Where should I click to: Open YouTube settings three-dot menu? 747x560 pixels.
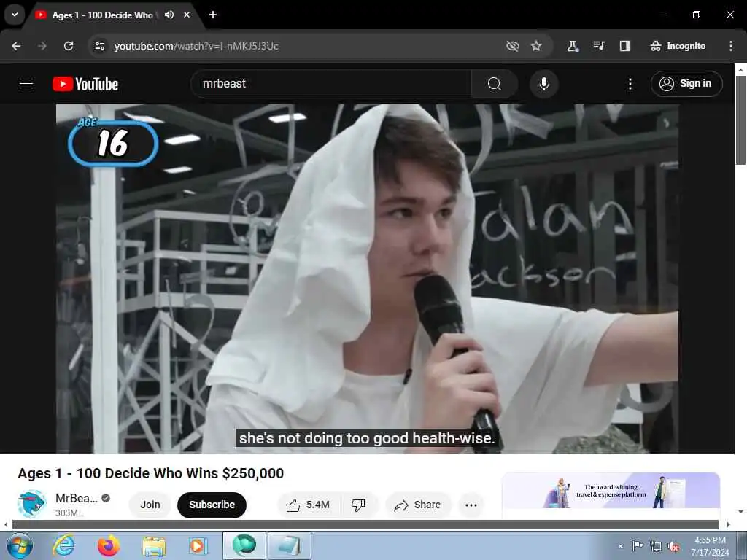point(630,84)
